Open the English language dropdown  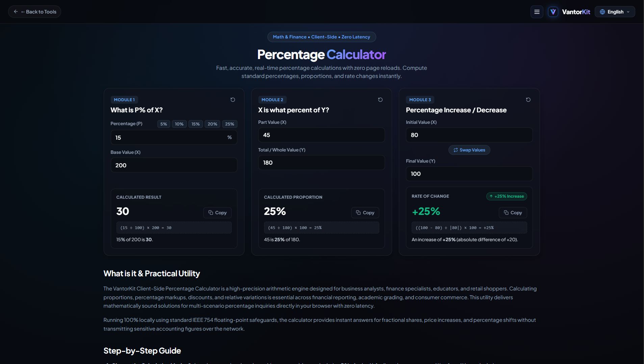click(615, 12)
